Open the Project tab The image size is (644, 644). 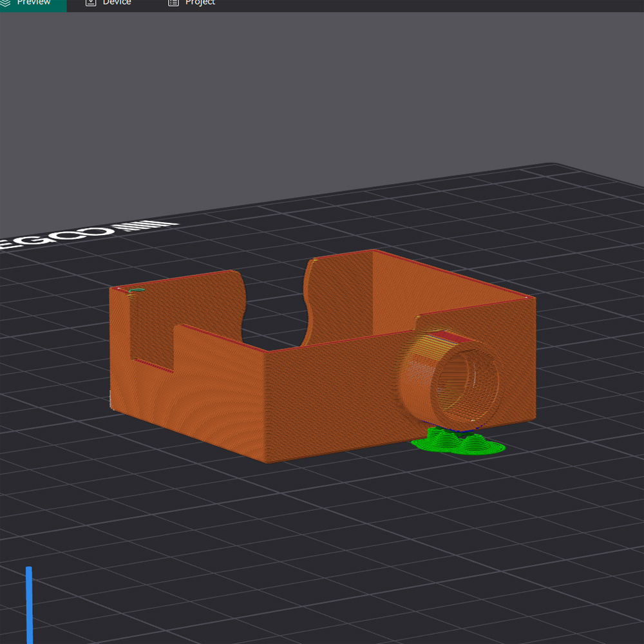click(x=200, y=3)
